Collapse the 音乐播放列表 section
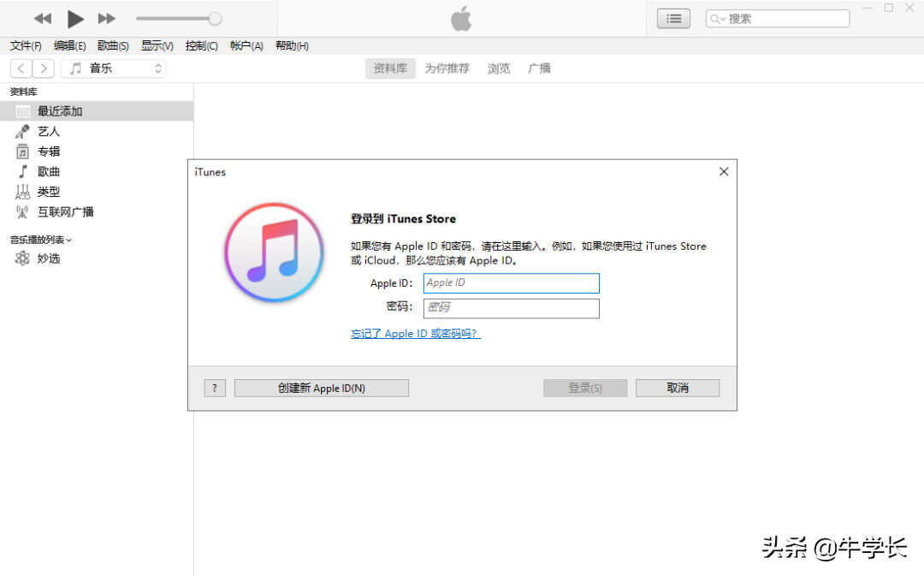 point(41,240)
